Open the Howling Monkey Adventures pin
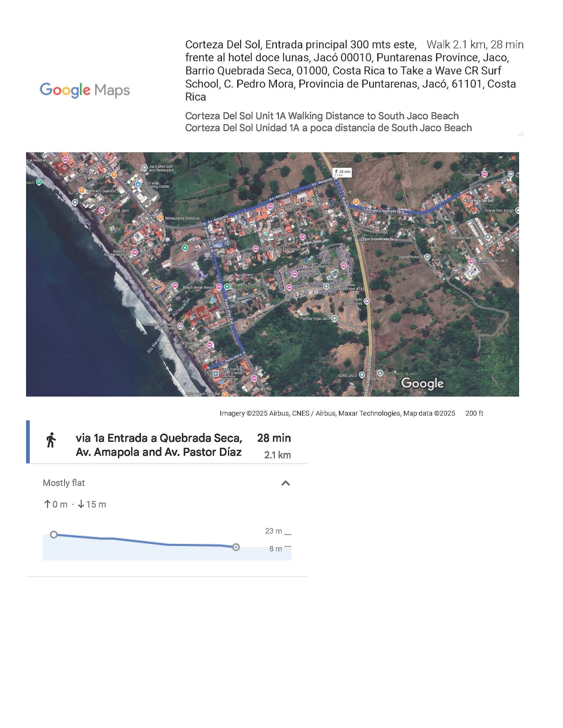Image resolution: width=563 pixels, height=728 pixels. [366, 301]
